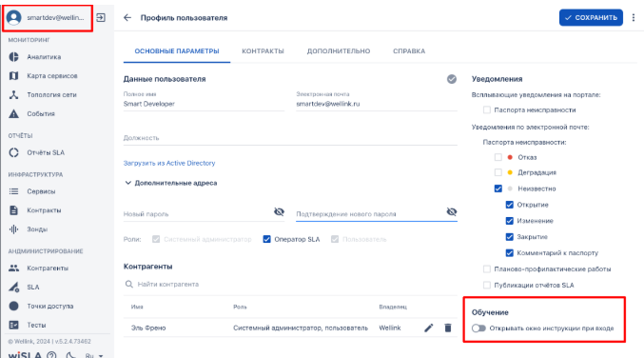
Task: Open Контрагенты in the sidebar
Action: (x=48, y=268)
